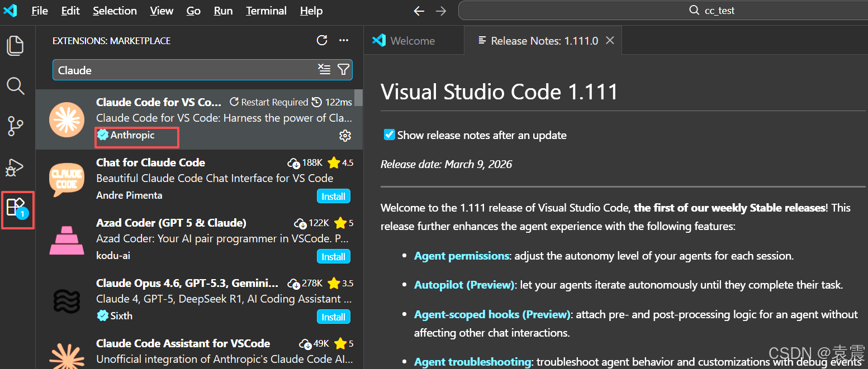Open the Go menu
This screenshot has width=868, height=369.
(x=193, y=11)
